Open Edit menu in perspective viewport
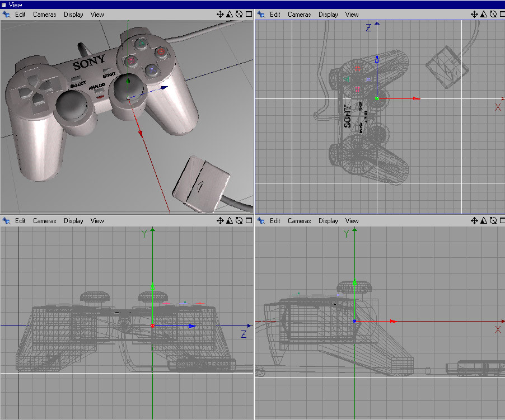This screenshot has height=420, width=505. 20,15
